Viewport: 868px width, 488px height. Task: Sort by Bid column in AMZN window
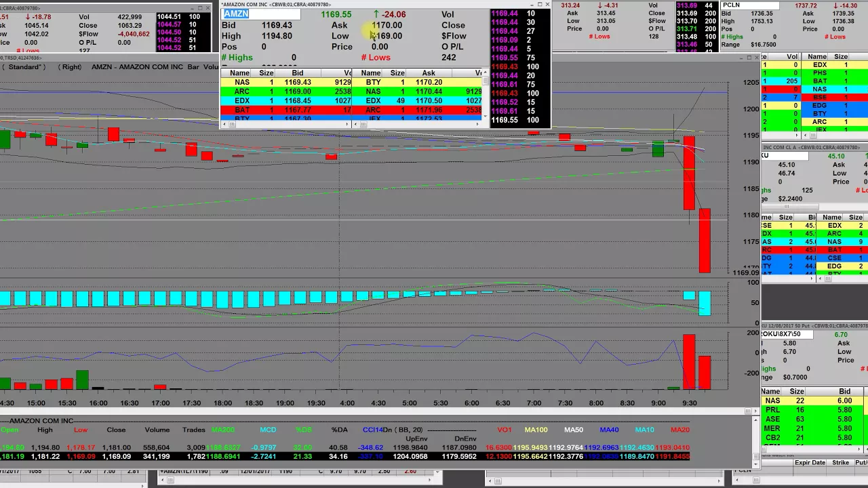[298, 73]
